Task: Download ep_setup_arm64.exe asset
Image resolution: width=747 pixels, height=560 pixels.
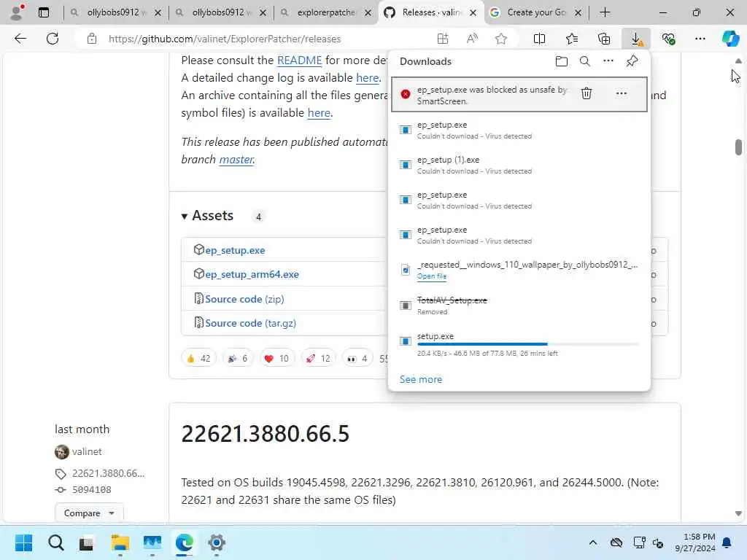Action: point(252,274)
